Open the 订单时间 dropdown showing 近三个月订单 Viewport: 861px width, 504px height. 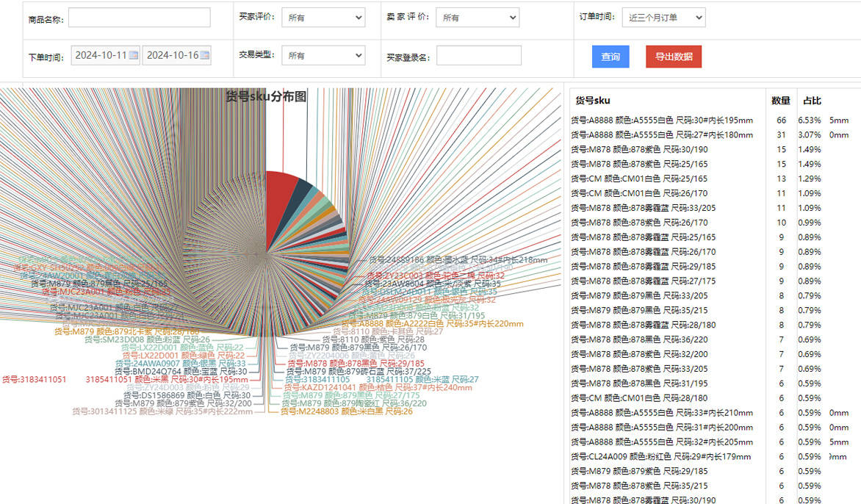(x=663, y=18)
